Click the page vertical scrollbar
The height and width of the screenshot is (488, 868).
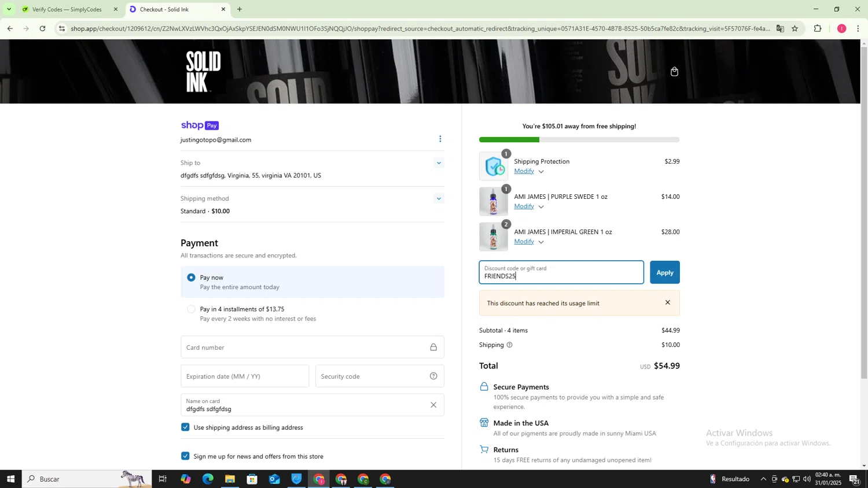click(865, 212)
